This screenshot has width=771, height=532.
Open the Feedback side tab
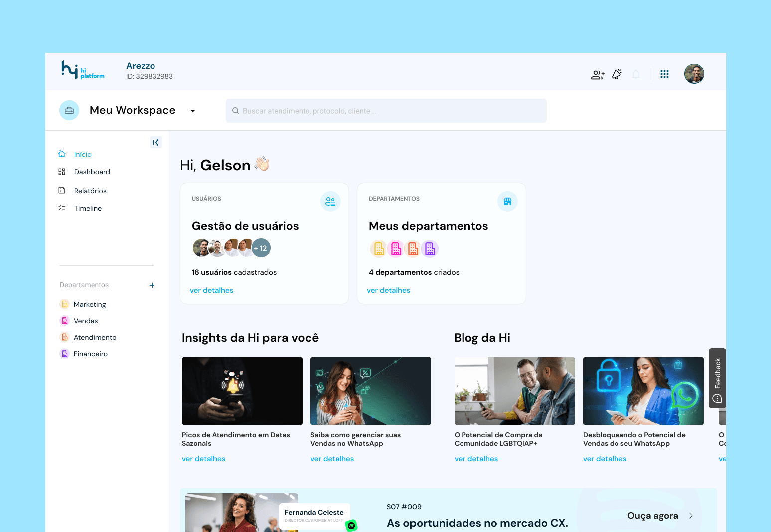717,379
